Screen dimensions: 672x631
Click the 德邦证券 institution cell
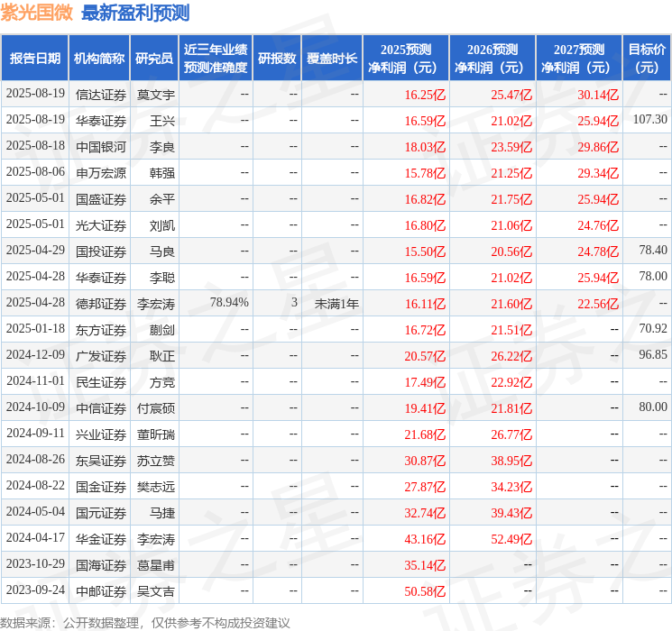(x=101, y=304)
